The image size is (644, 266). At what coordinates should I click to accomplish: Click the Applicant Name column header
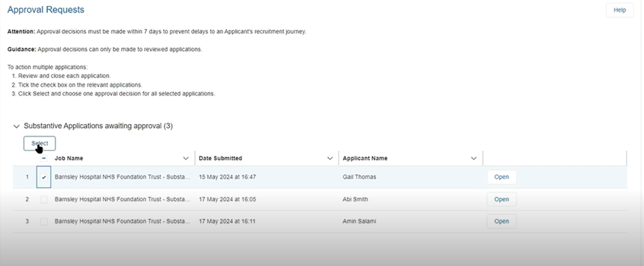click(365, 158)
